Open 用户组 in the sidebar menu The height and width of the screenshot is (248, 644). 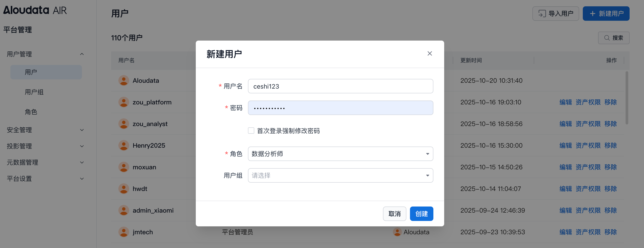34,92
